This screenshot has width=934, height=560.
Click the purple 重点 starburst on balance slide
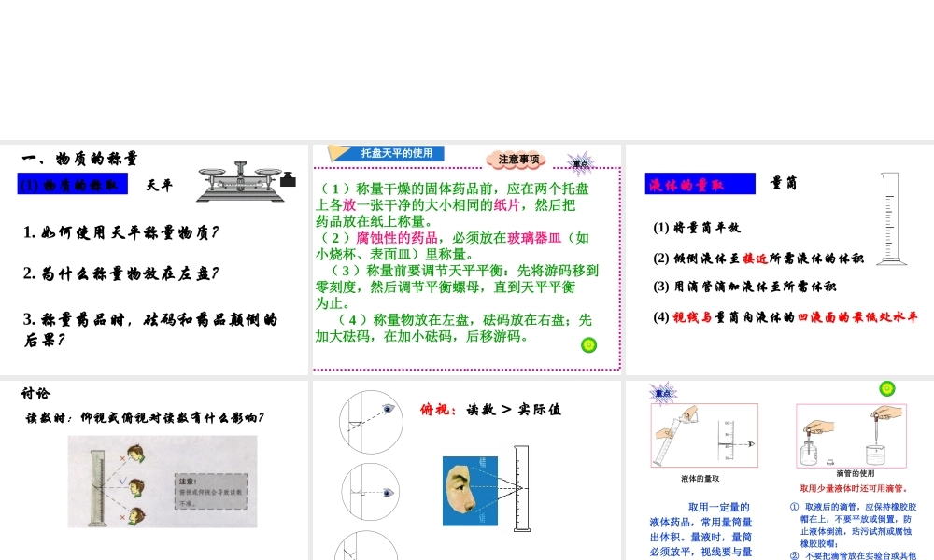(x=580, y=163)
